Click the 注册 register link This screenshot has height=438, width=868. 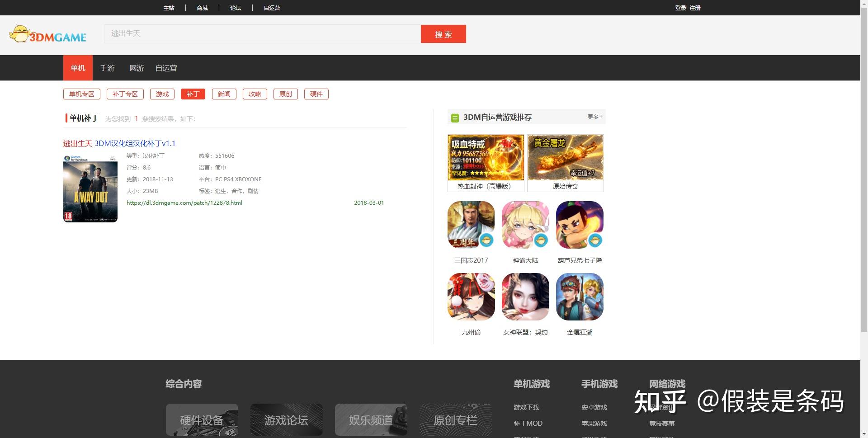coord(695,8)
